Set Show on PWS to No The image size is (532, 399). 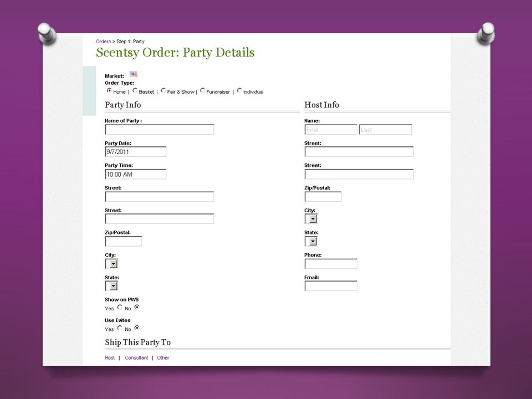tap(137, 307)
